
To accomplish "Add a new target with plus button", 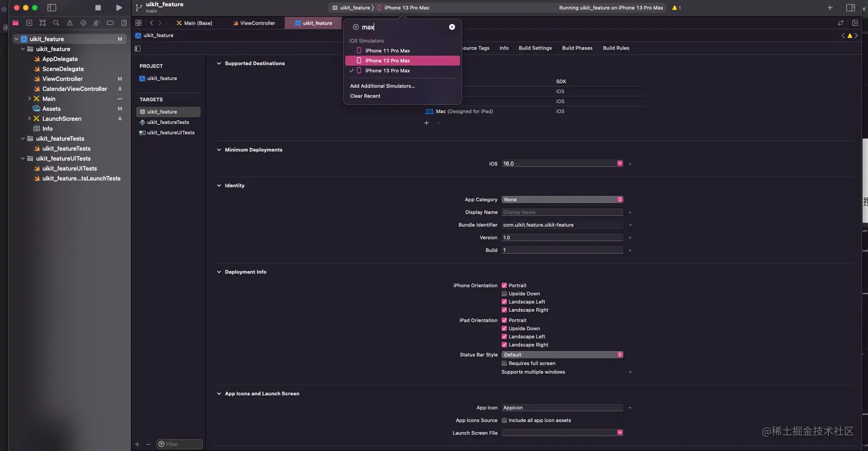I will pyautogui.click(x=137, y=444).
